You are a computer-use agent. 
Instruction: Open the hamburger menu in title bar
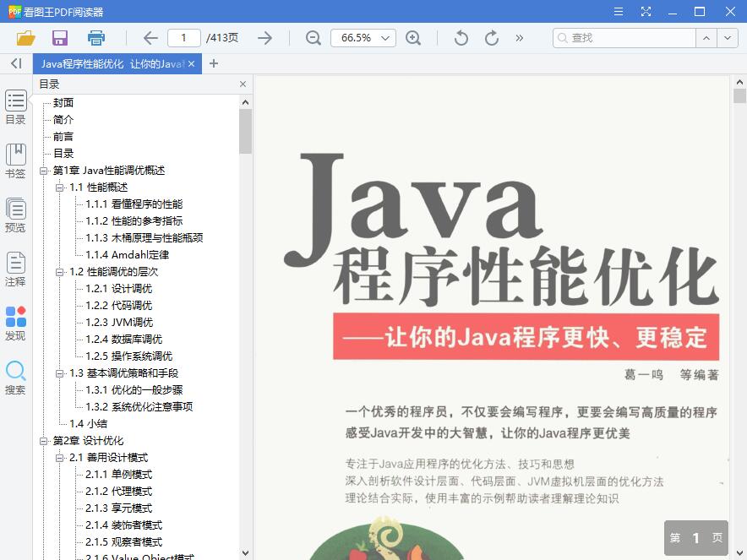coord(619,12)
